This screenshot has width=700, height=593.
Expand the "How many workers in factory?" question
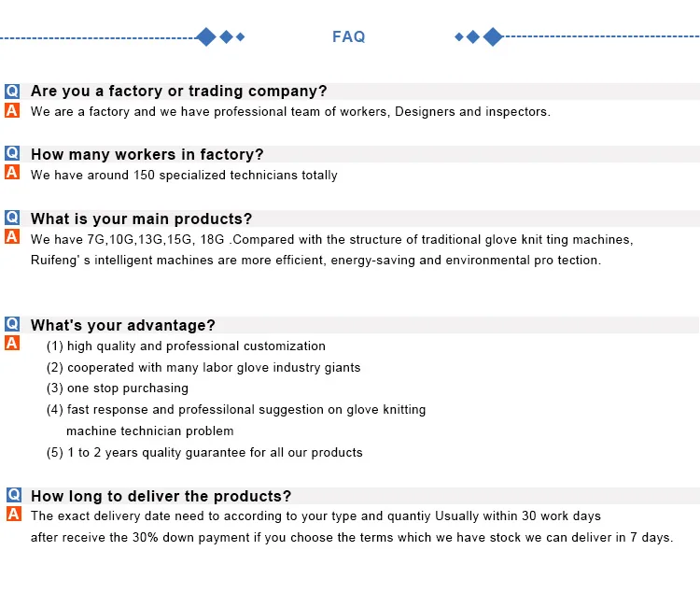[147, 155]
